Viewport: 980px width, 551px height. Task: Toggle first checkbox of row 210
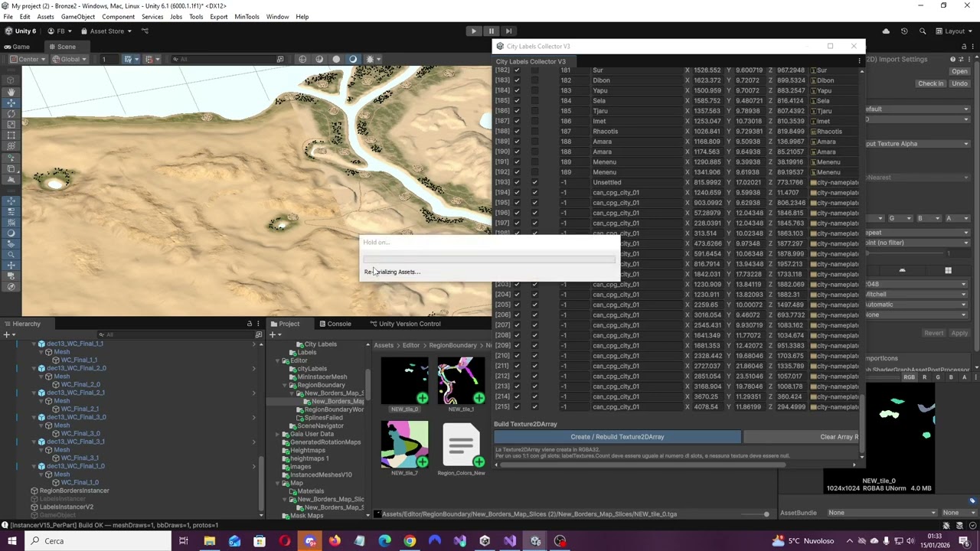(517, 356)
